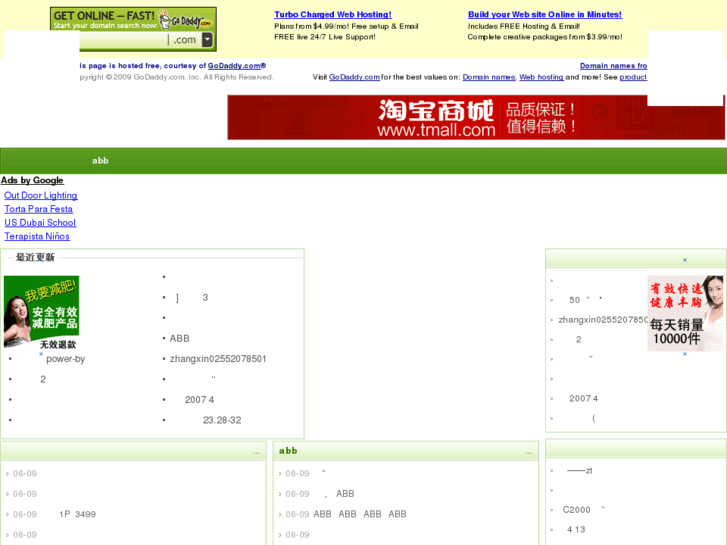The image size is (727, 545).
Task: Click the Go Daddy logo in banner
Action: pyautogui.click(x=185, y=20)
